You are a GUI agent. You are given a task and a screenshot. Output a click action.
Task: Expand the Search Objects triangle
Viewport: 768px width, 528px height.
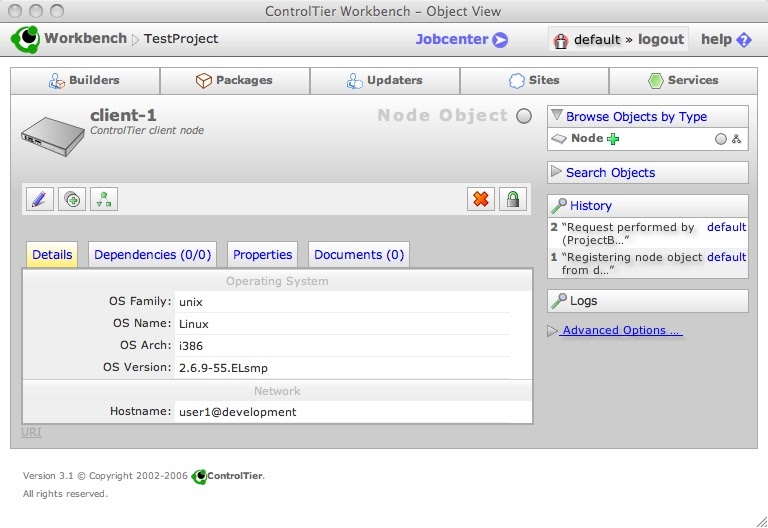[556, 171]
